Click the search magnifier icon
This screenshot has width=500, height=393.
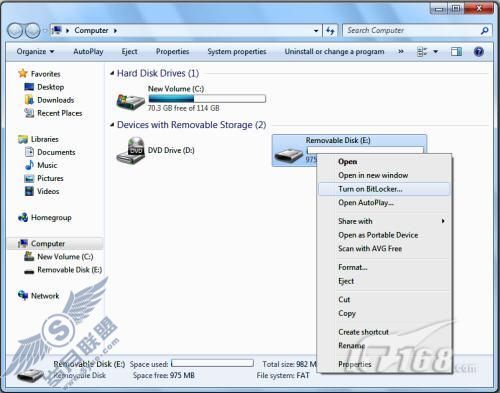(x=484, y=31)
